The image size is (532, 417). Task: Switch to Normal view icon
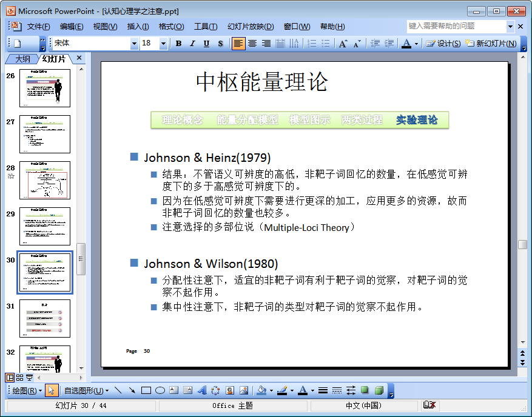coord(10,378)
